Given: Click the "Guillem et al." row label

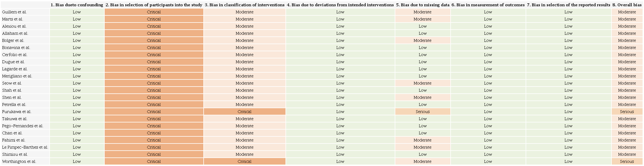Looking at the screenshot, I should point(14,12).
